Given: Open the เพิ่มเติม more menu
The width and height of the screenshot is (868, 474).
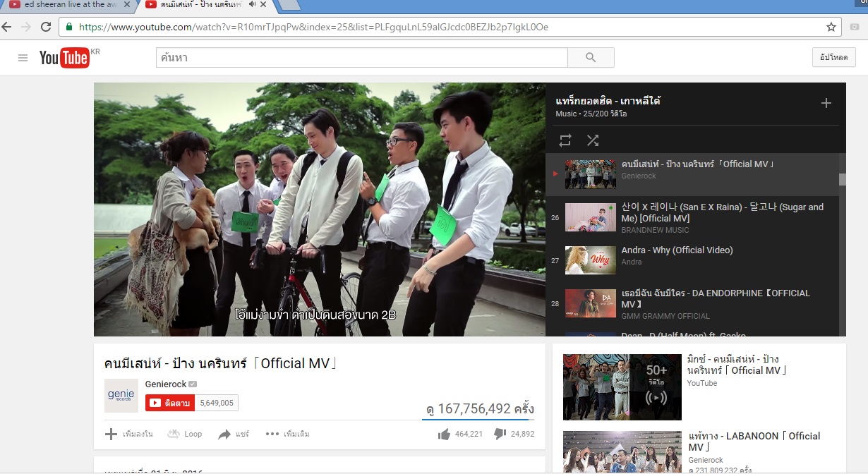Looking at the screenshot, I should [x=287, y=434].
